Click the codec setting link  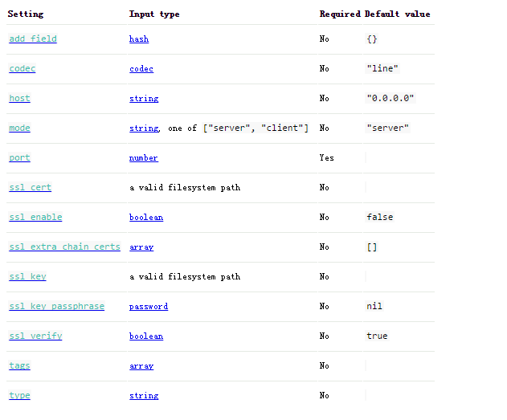(22, 69)
